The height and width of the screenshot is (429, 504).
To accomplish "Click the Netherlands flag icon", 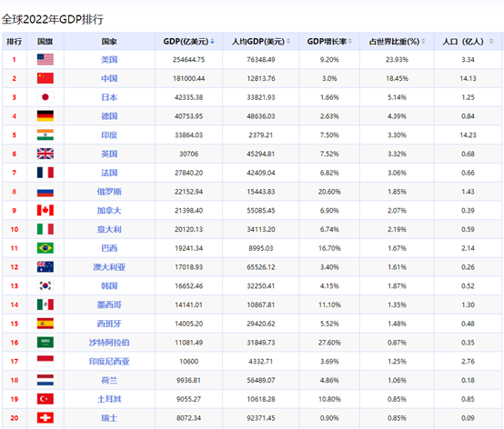I will tap(45, 380).
